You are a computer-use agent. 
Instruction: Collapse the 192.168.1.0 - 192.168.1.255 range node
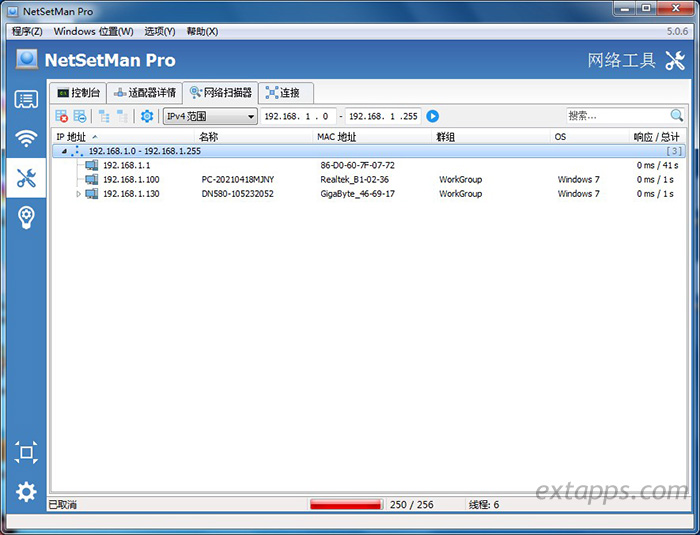click(64, 151)
